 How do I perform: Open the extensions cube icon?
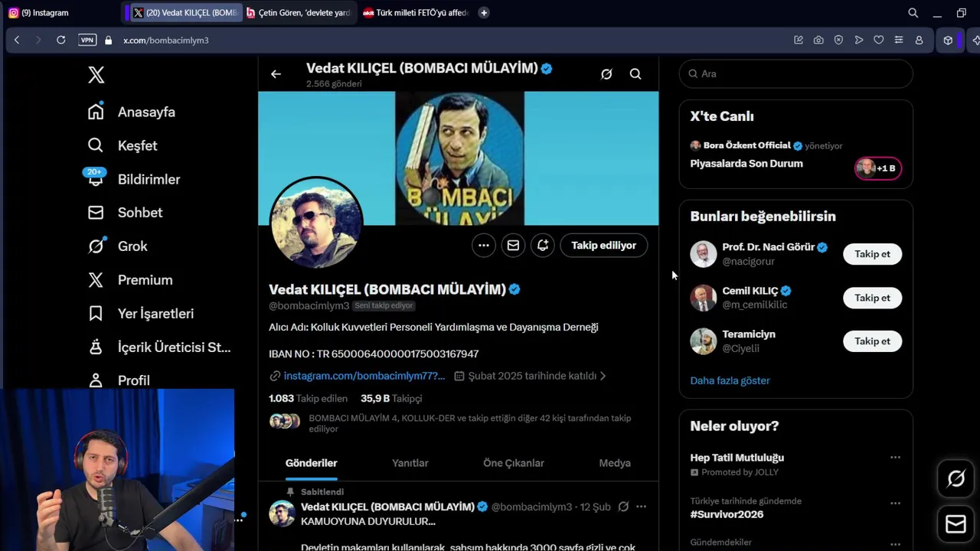[x=948, y=40]
